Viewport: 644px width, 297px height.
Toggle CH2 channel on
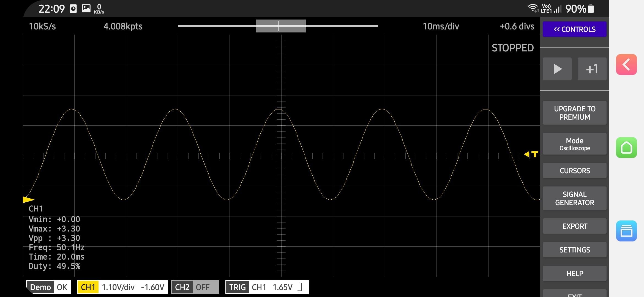coord(195,287)
